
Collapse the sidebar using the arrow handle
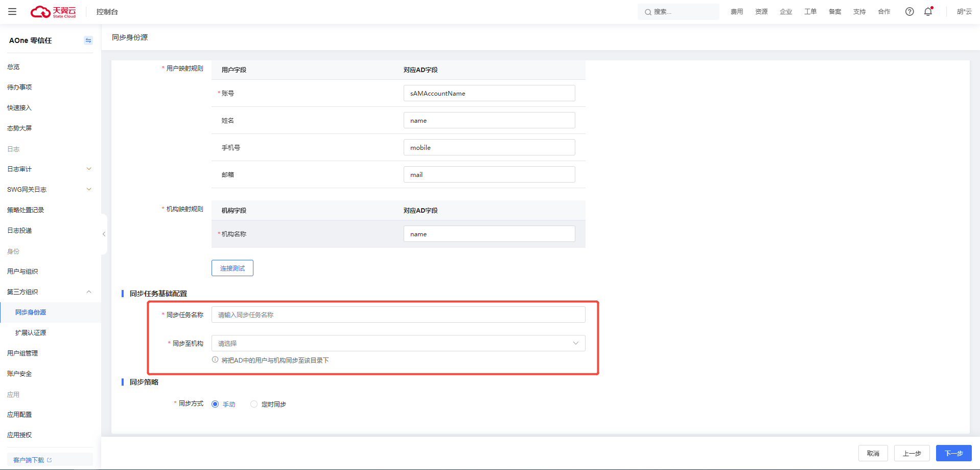[x=104, y=234]
